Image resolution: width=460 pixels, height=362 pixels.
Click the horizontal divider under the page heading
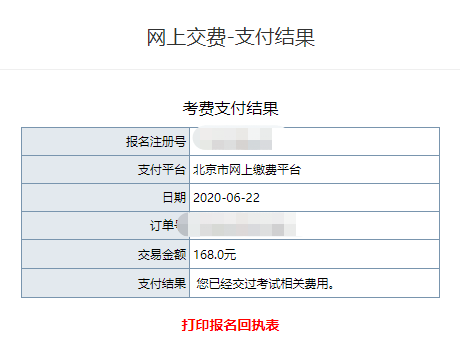pos(230,69)
